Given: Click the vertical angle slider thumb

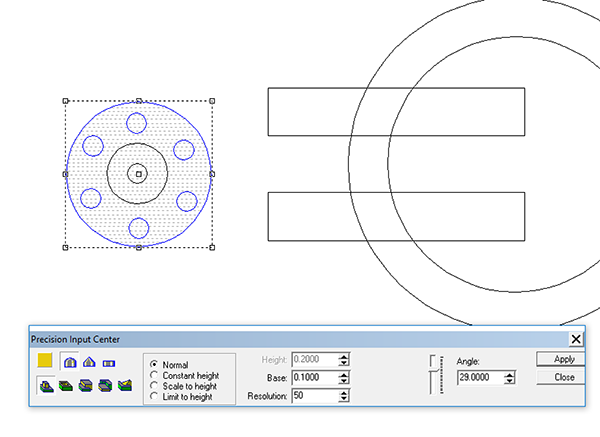Looking at the screenshot, I should (x=433, y=371).
